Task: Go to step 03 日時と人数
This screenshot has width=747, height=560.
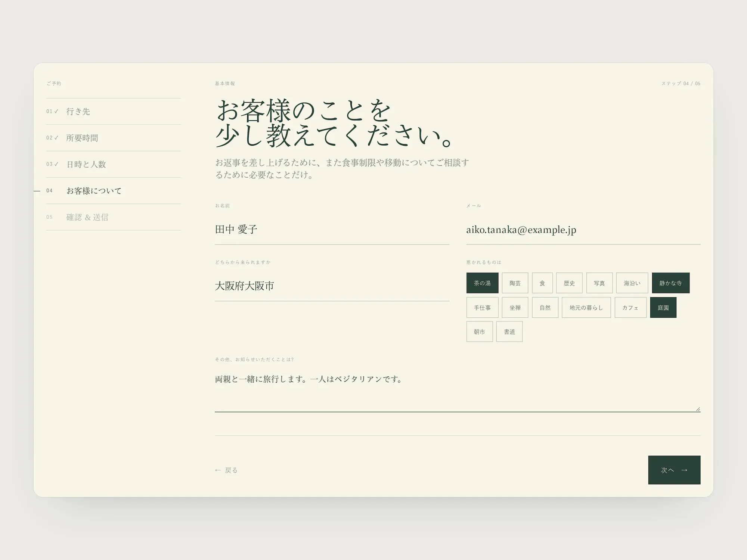Action: [x=114, y=164]
